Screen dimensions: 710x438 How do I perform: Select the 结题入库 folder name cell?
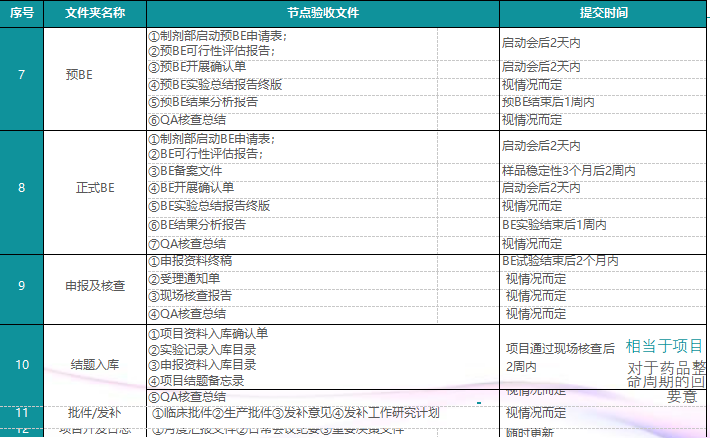95,365
